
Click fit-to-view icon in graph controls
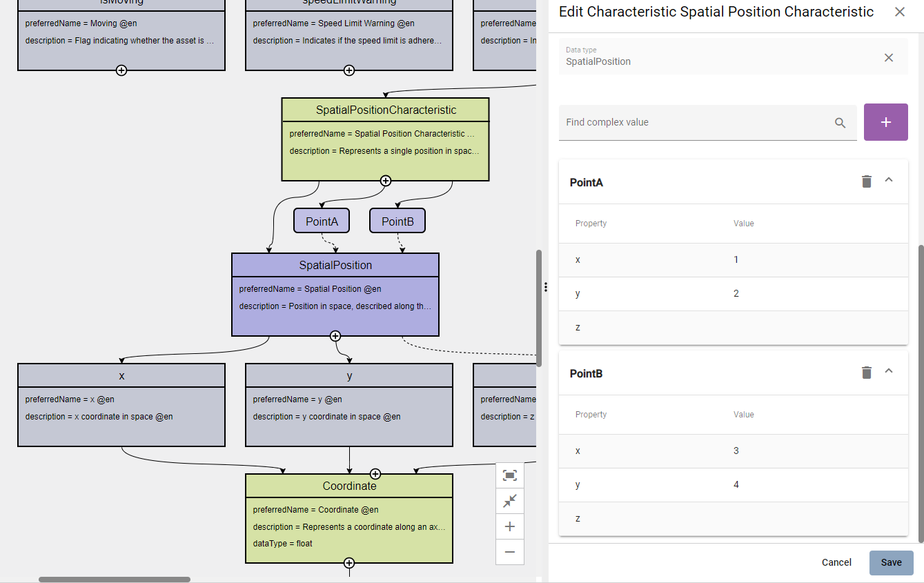pyautogui.click(x=510, y=475)
